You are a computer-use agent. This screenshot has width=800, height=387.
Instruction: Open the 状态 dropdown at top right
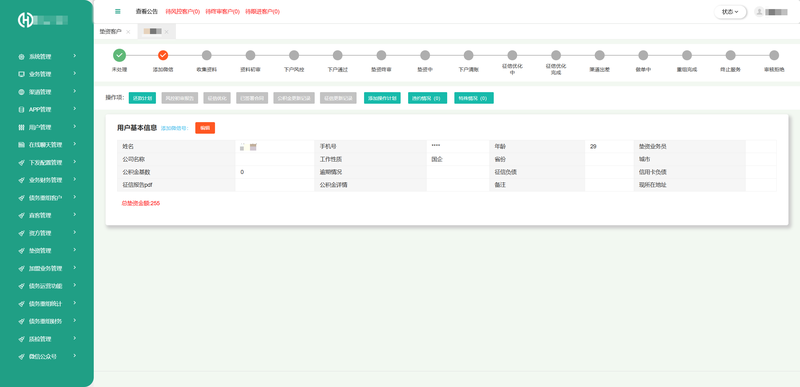730,12
